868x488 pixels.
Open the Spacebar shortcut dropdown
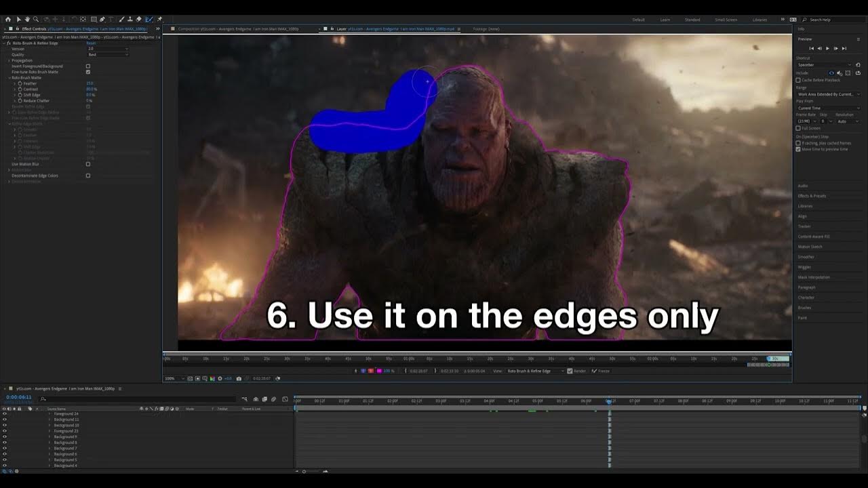click(825, 65)
